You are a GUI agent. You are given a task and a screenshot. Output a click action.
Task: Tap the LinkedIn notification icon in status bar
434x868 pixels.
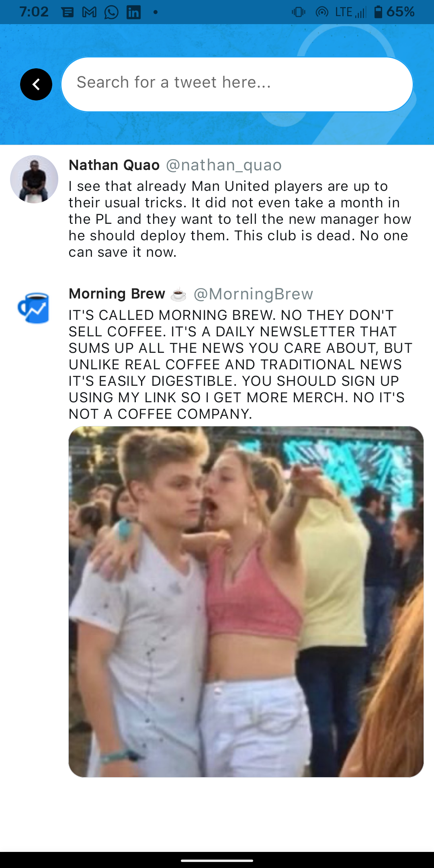pyautogui.click(x=133, y=12)
